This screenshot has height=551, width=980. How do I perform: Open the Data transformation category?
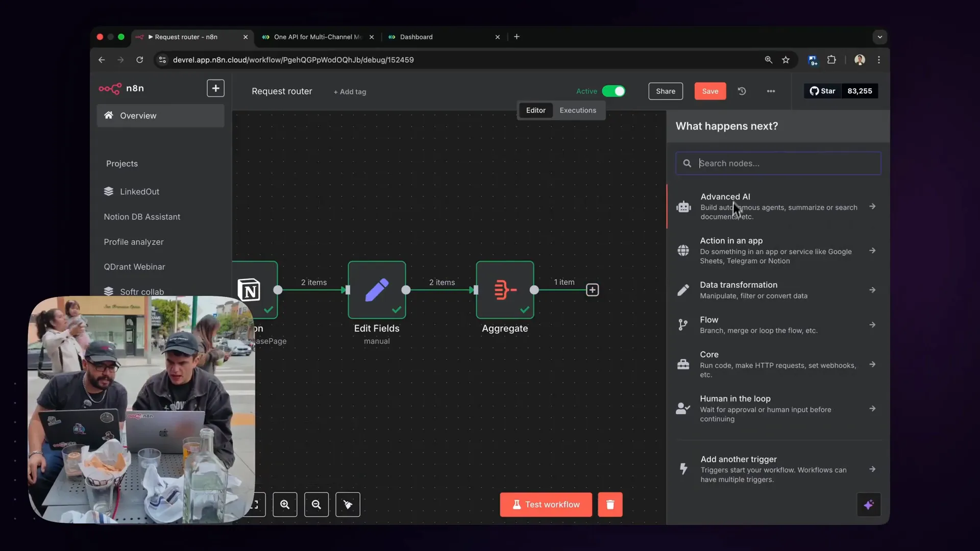778,290
